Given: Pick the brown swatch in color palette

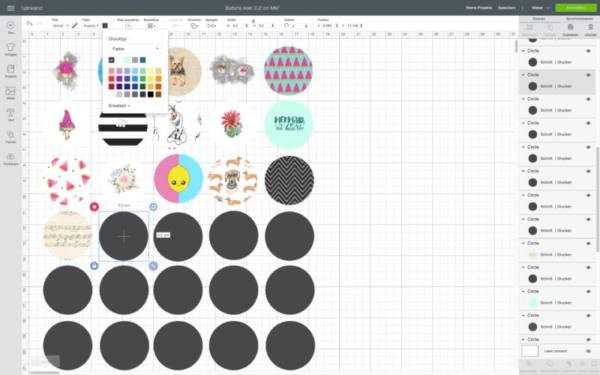Looking at the screenshot, I should click(x=158, y=94).
